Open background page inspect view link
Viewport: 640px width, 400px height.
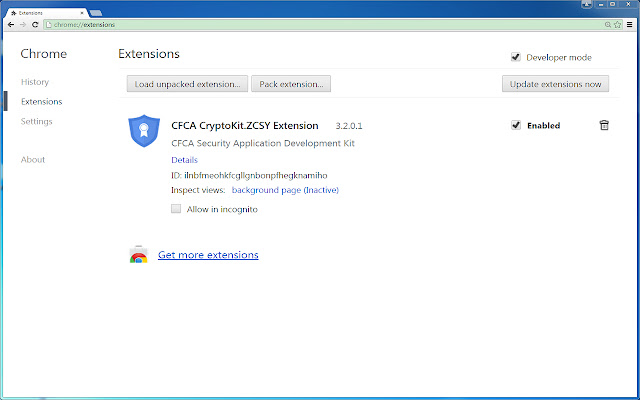[285, 190]
